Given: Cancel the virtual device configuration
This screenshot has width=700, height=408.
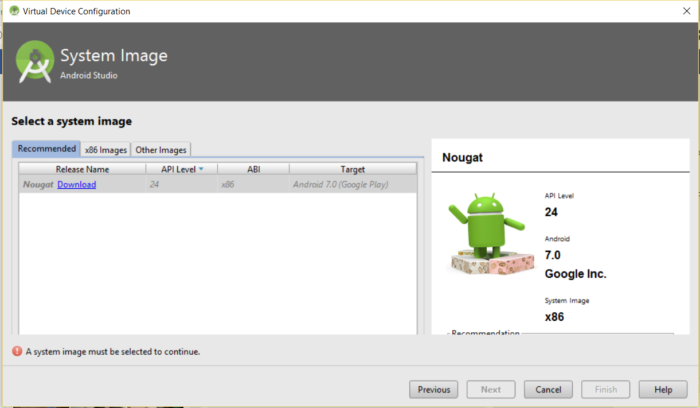Looking at the screenshot, I should point(548,389).
